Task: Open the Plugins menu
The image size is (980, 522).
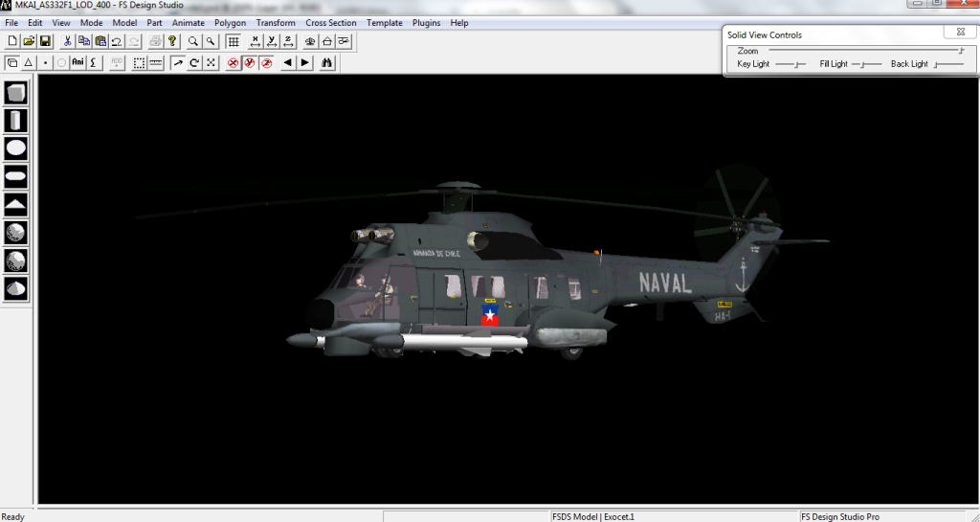Action: (426, 23)
